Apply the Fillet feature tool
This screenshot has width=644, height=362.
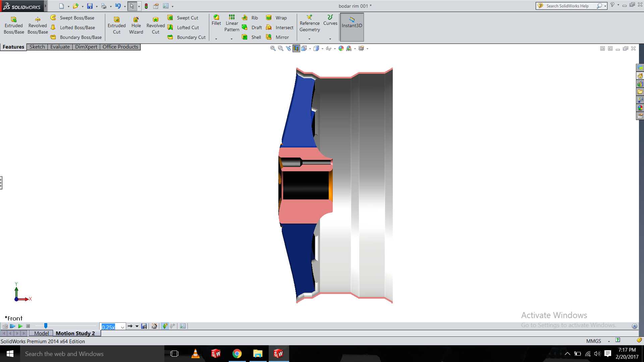216,20
